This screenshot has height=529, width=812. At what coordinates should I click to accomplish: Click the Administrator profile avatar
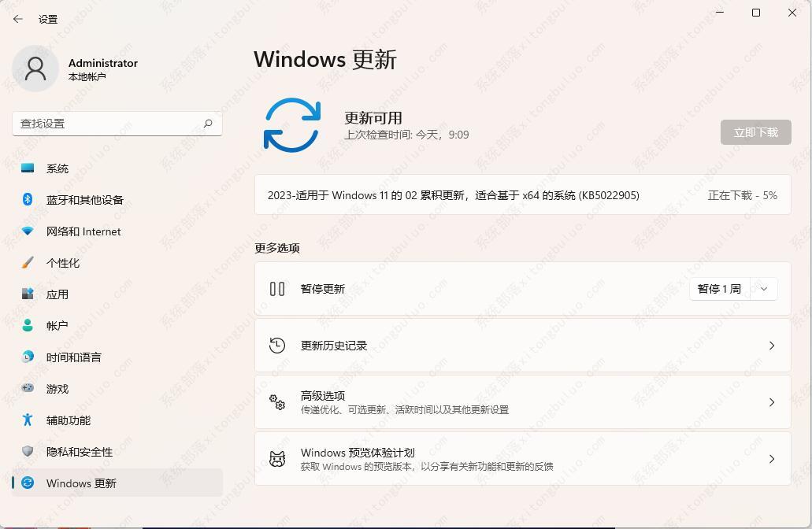click(35, 68)
